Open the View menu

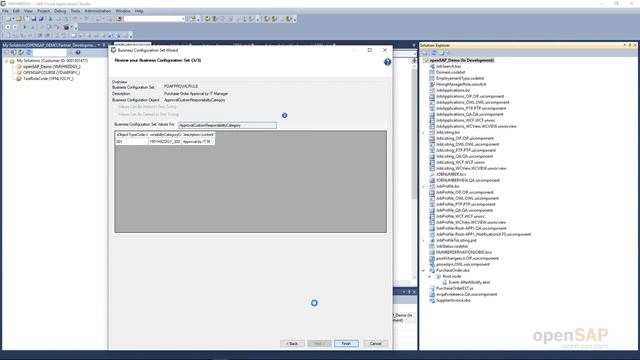28,11
